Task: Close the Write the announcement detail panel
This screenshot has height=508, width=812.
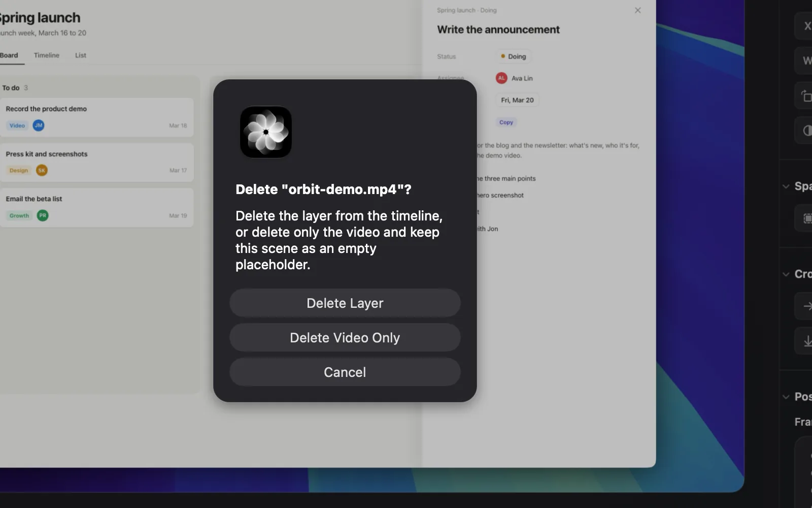Action: [x=638, y=10]
